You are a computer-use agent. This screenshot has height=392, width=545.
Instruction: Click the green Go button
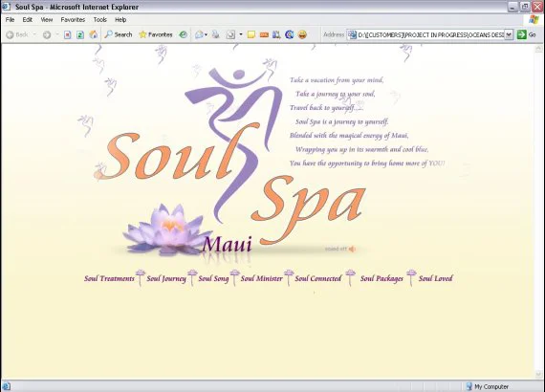[526, 34]
